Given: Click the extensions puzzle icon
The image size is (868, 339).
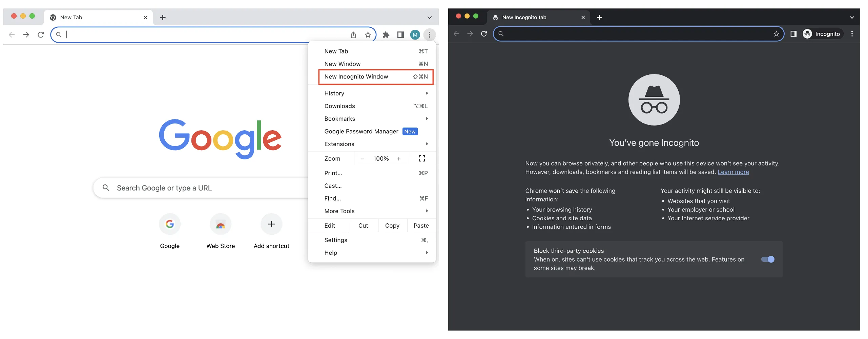Looking at the screenshot, I should pyautogui.click(x=386, y=34).
